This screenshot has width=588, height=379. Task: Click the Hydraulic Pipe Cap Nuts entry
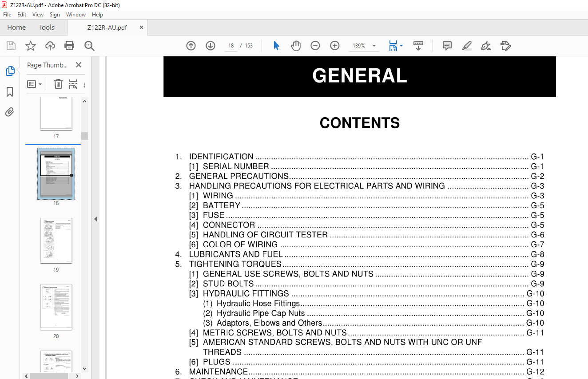(x=373, y=313)
